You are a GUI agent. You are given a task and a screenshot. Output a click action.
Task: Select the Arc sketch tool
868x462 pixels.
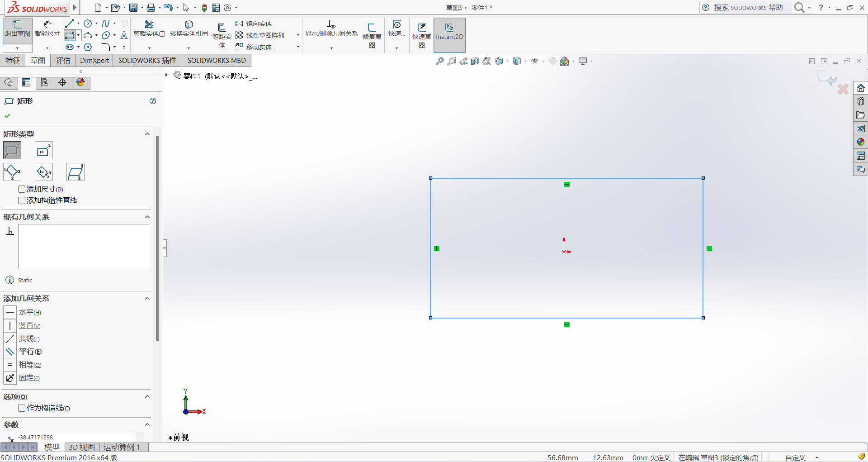coord(88,35)
